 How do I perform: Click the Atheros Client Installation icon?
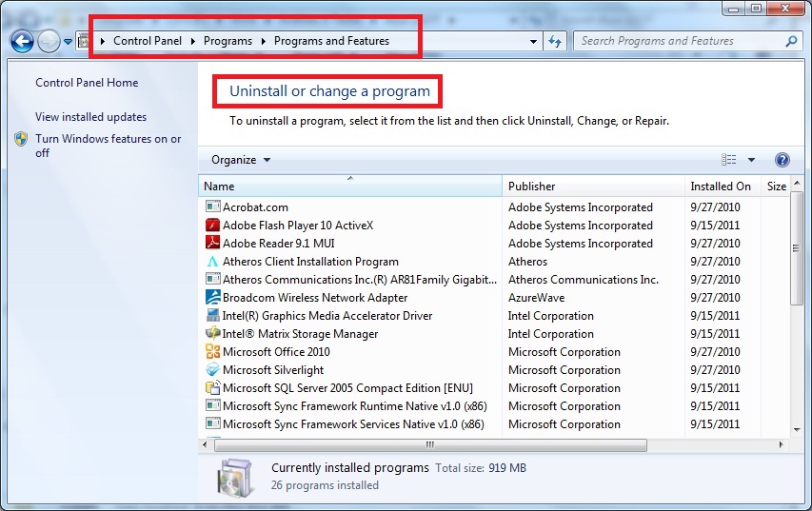(x=213, y=261)
